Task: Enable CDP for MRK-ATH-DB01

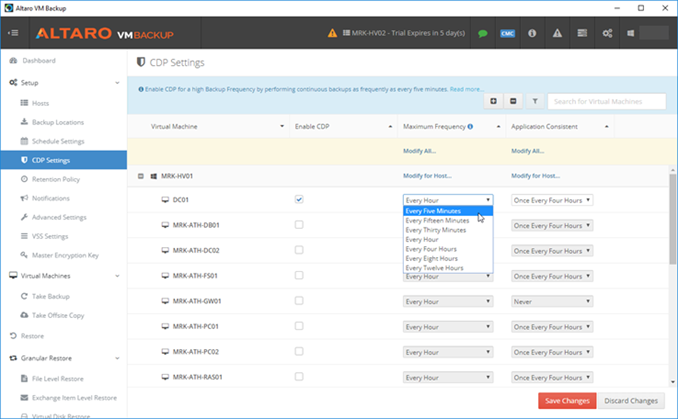Action: coord(299,224)
